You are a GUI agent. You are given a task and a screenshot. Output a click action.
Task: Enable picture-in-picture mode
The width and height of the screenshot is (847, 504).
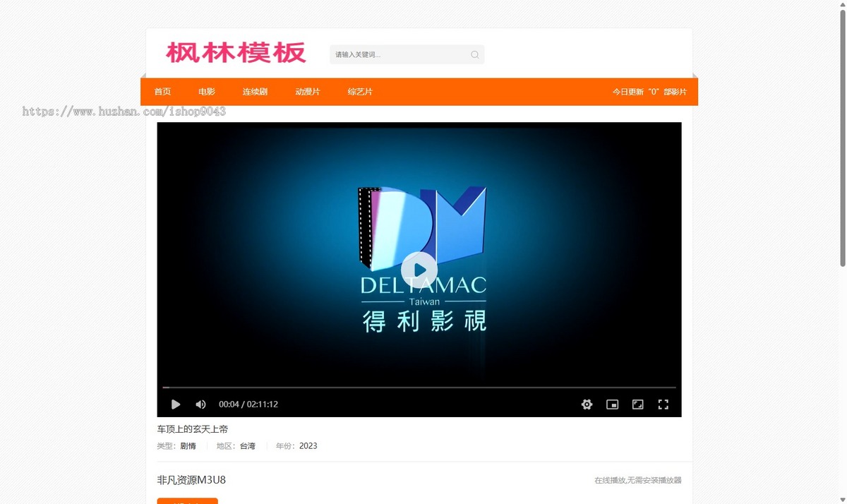point(612,404)
